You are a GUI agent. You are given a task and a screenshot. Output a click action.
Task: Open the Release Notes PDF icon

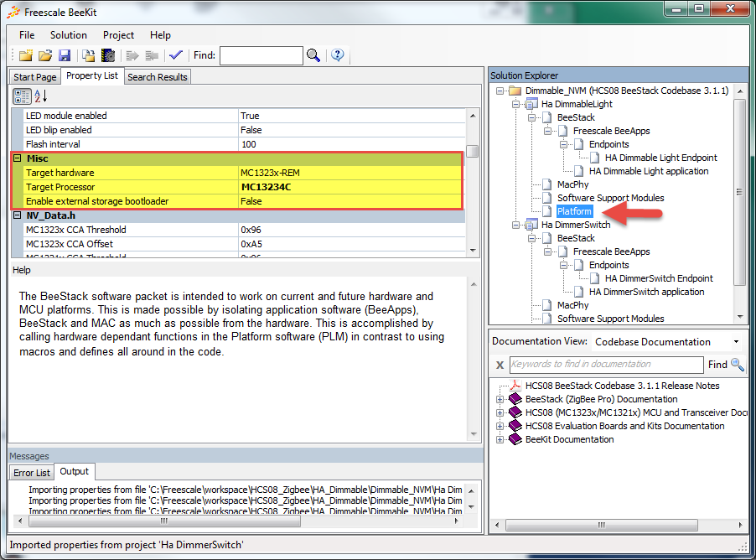(x=515, y=385)
